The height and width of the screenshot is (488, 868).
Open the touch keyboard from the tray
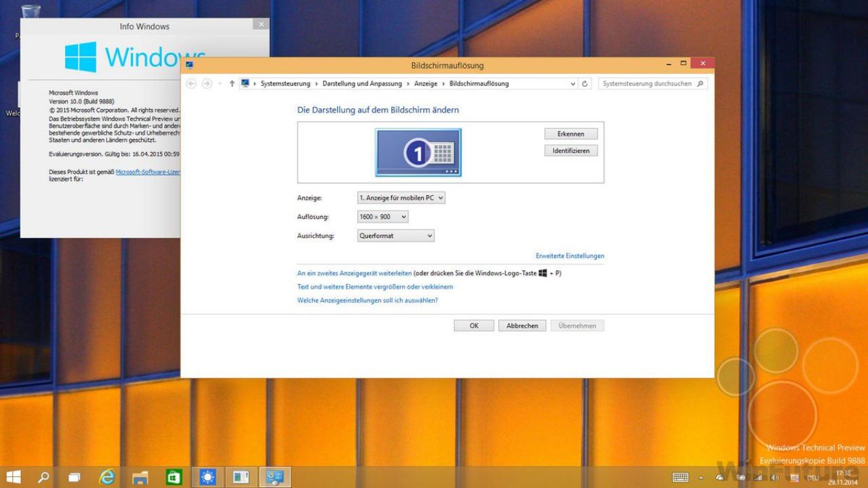point(680,478)
